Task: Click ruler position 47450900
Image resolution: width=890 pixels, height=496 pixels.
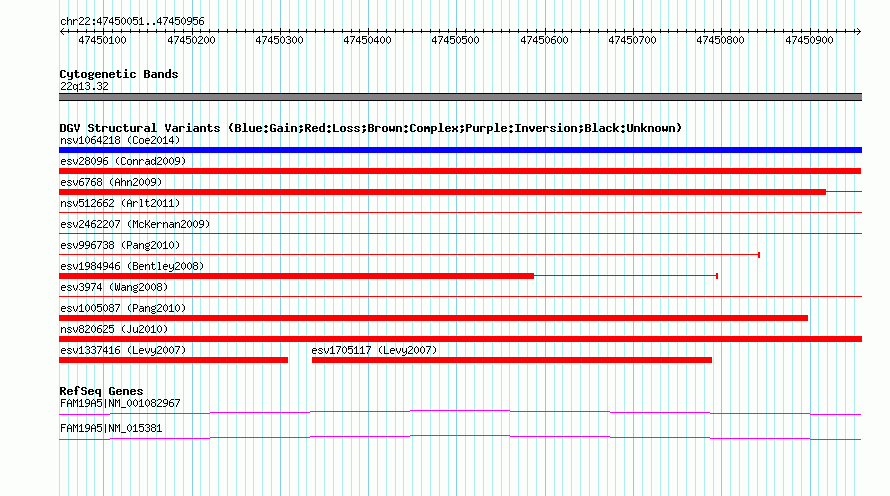Action: (x=809, y=40)
